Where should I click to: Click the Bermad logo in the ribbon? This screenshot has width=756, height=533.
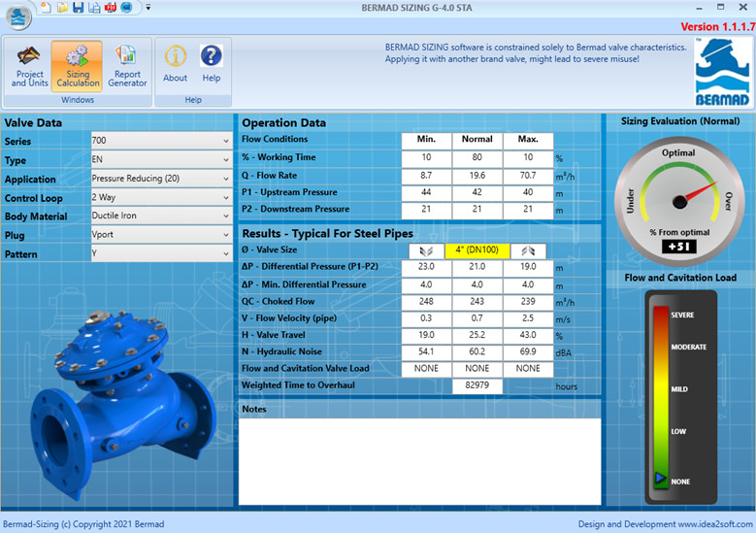[x=722, y=72]
